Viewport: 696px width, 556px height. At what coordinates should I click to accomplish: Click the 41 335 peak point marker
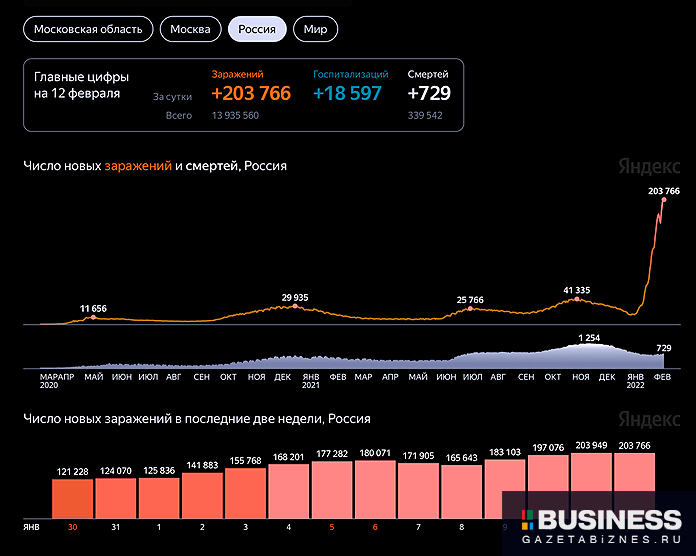click(576, 299)
